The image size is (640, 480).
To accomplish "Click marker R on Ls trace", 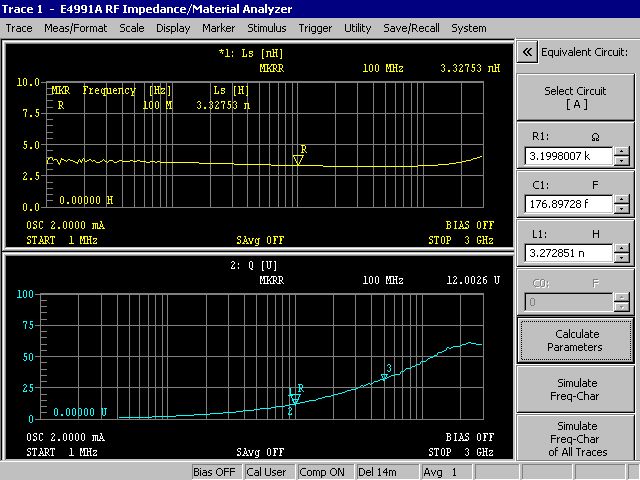I will tap(298, 159).
